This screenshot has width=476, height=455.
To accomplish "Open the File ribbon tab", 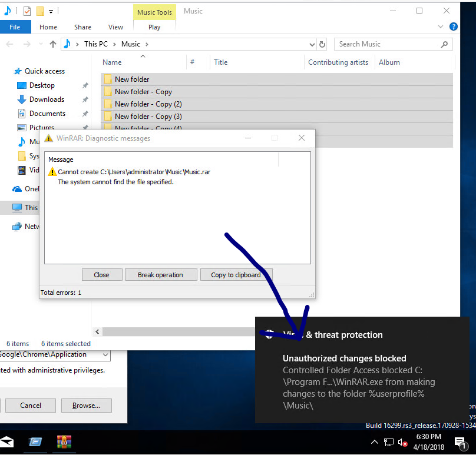I will click(x=15, y=27).
